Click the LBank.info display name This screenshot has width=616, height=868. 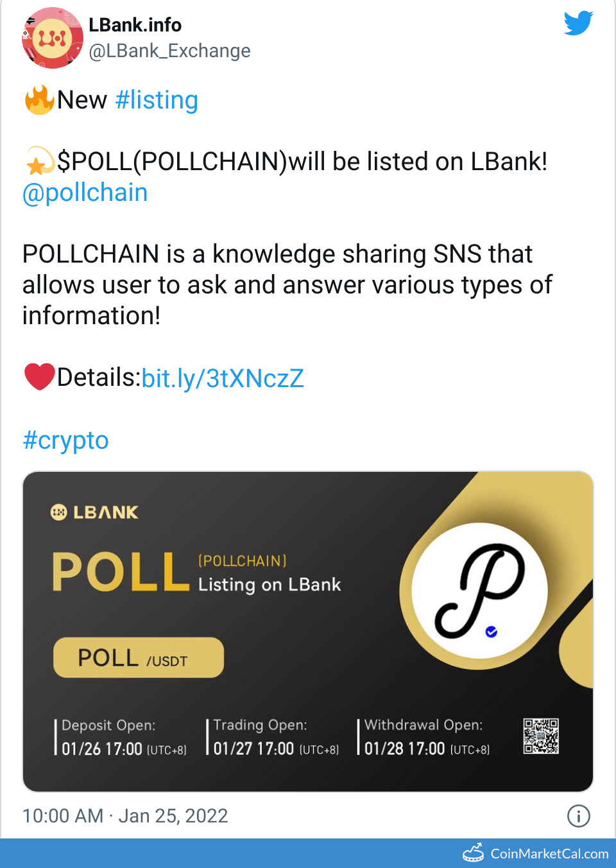(135, 25)
